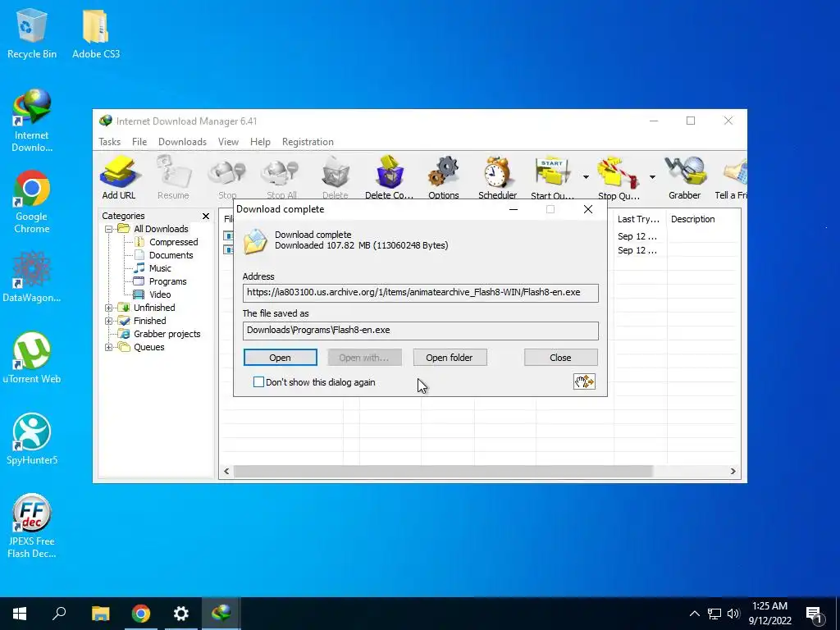Click the file saved as field

[x=421, y=331]
